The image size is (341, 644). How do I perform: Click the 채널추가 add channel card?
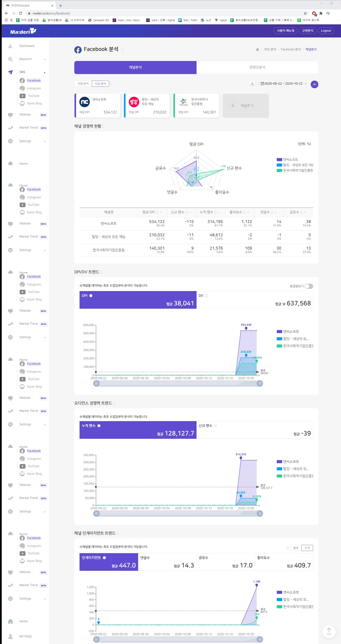(x=246, y=106)
